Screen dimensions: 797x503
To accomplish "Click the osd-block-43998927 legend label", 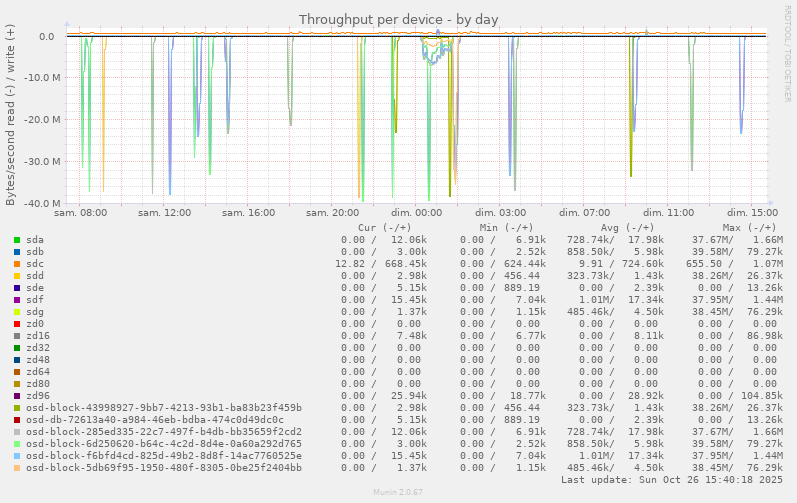I will [x=163, y=408].
